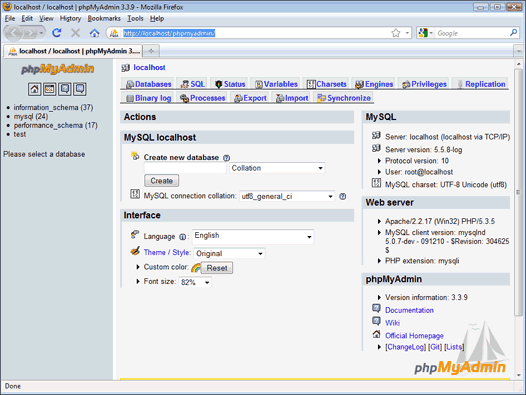Open the Git link
Viewport: 526px width, 395px height.
click(435, 347)
